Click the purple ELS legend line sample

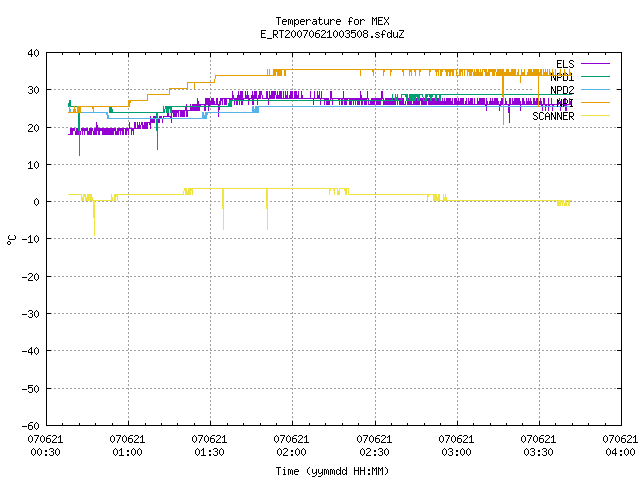[595, 64]
